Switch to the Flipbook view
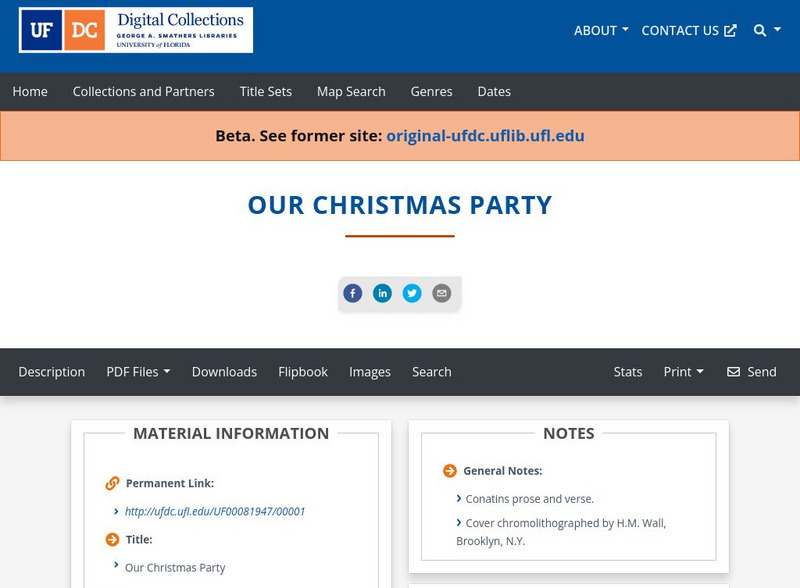800x588 pixels. tap(303, 372)
